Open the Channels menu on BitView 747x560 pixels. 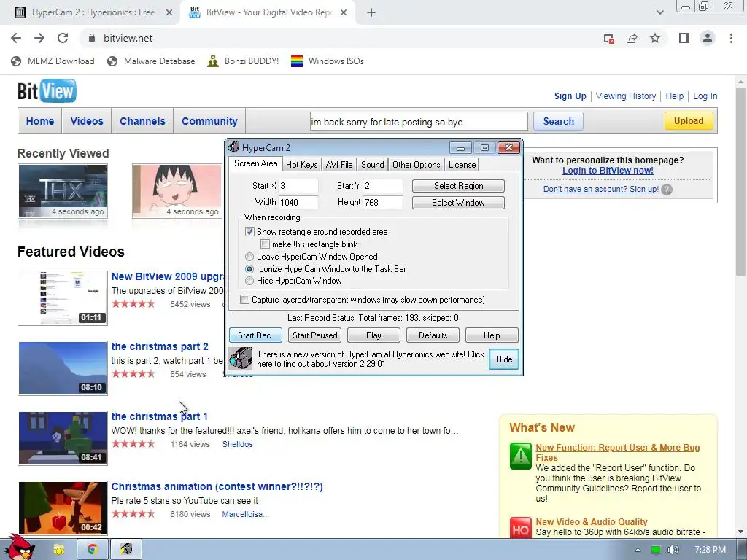pos(142,122)
